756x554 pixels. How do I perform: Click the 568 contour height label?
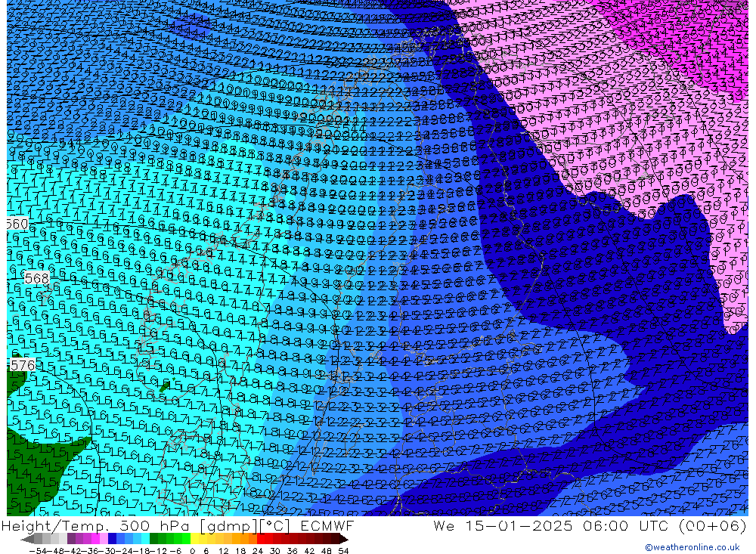36,278
